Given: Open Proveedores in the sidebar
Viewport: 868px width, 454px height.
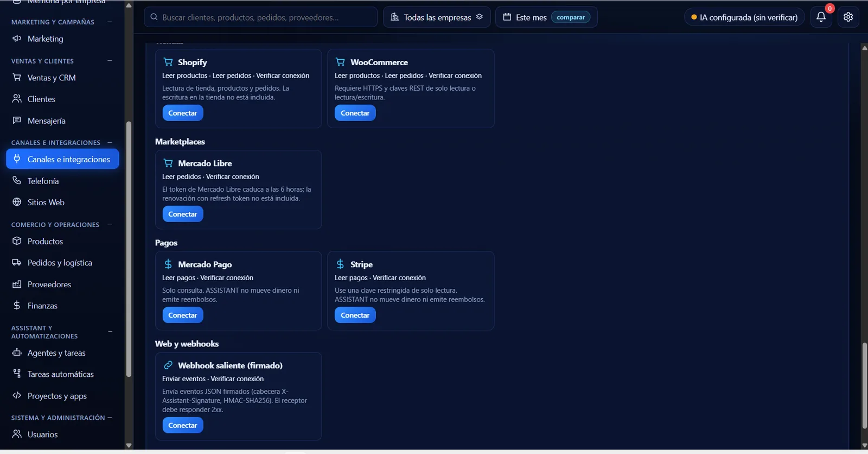Looking at the screenshot, I should pos(62,284).
